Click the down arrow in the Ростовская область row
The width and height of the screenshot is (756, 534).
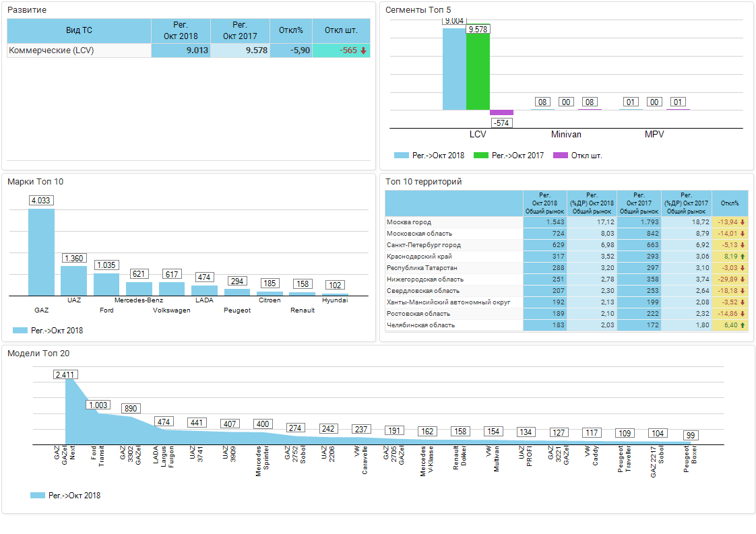(x=743, y=314)
